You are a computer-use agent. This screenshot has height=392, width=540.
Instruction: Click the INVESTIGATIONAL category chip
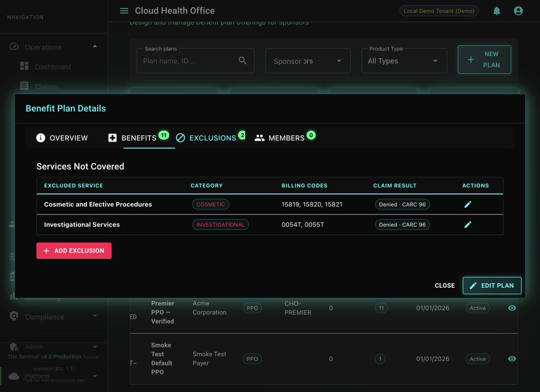pos(220,225)
